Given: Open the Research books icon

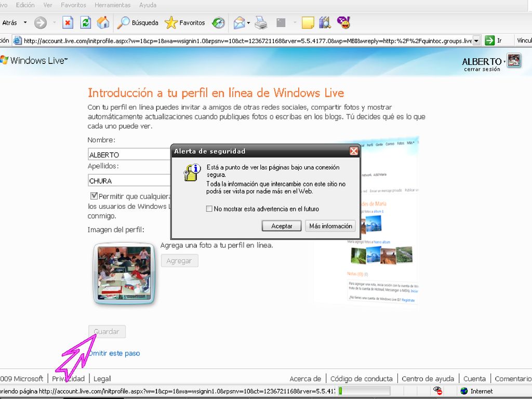Looking at the screenshot, I should pyautogui.click(x=325, y=23).
